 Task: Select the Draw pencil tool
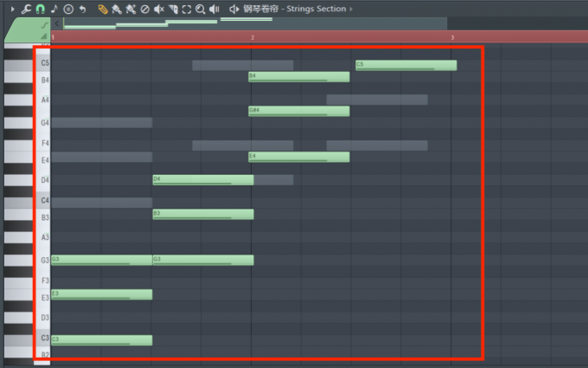pyautogui.click(x=103, y=9)
